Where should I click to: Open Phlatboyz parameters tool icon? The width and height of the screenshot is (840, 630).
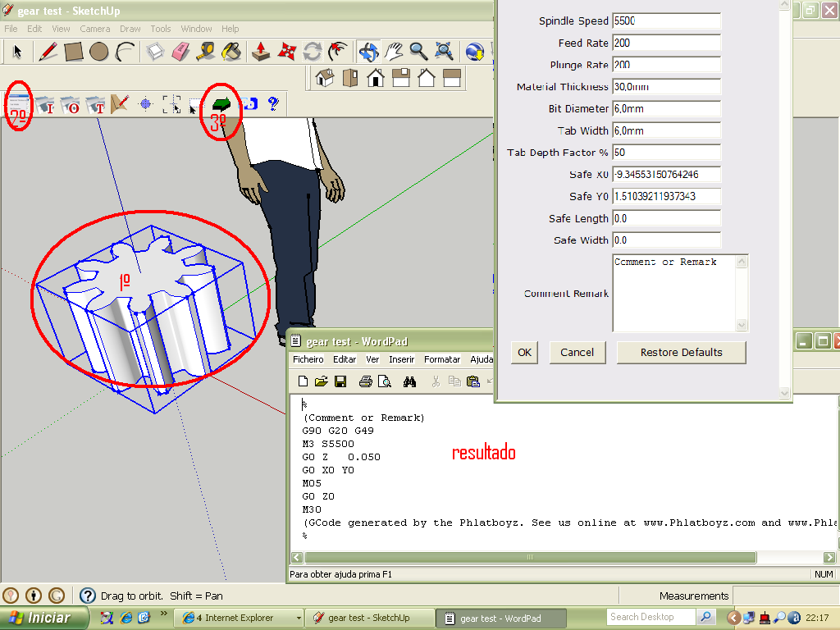coord(20,104)
